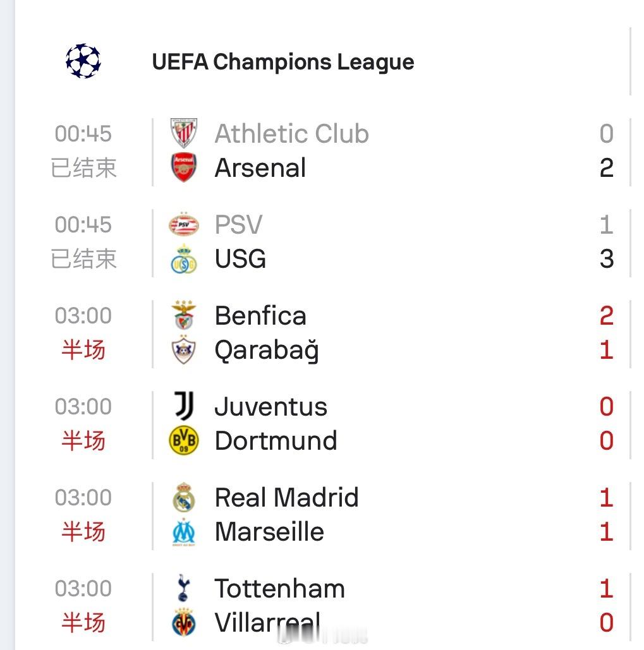The height and width of the screenshot is (650, 644).
Task: Tap the PSV team logo
Action: pos(184,224)
